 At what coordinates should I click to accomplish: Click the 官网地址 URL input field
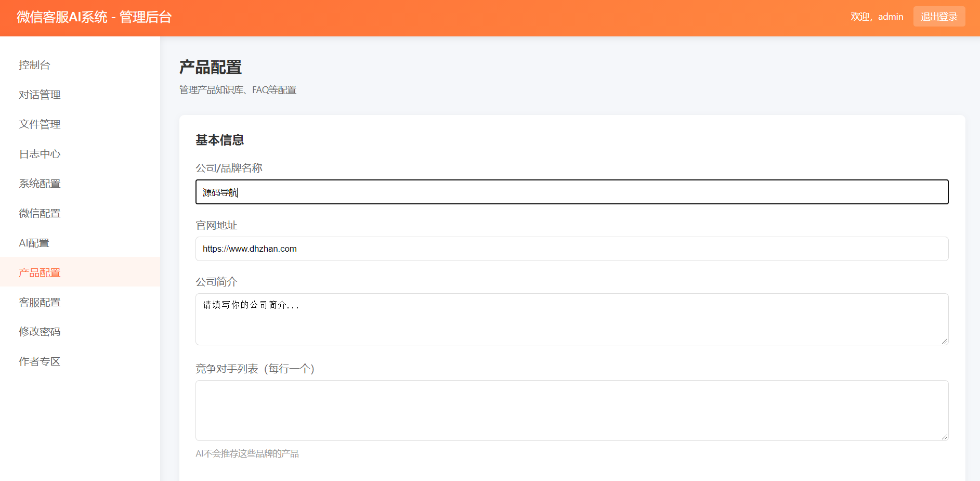(572, 249)
